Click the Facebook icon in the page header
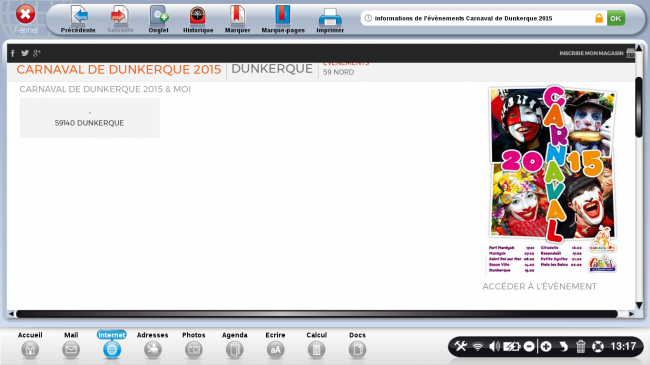 pyautogui.click(x=13, y=53)
